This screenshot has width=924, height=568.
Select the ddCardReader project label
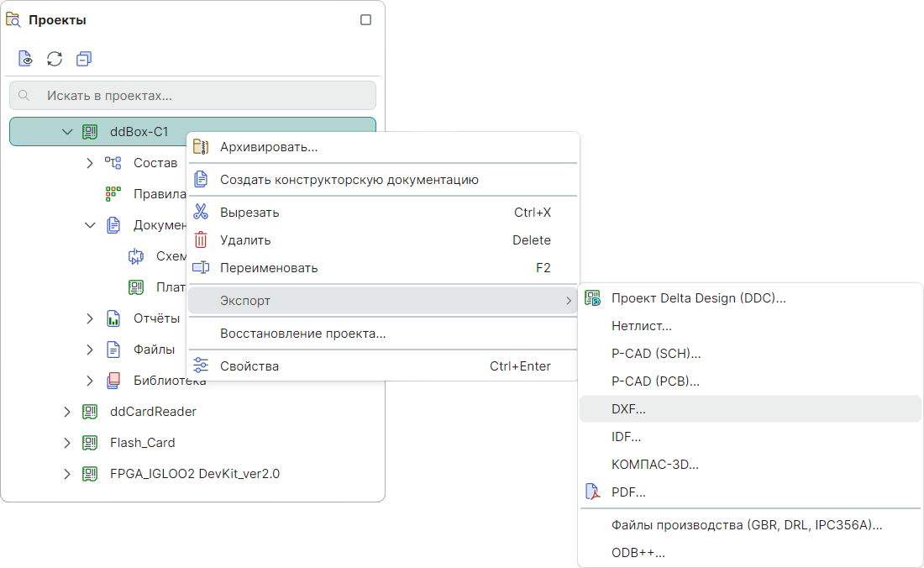tap(153, 412)
